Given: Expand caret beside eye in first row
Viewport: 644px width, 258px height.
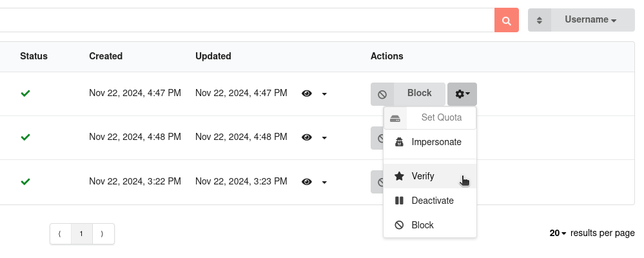Looking at the screenshot, I should [x=324, y=94].
